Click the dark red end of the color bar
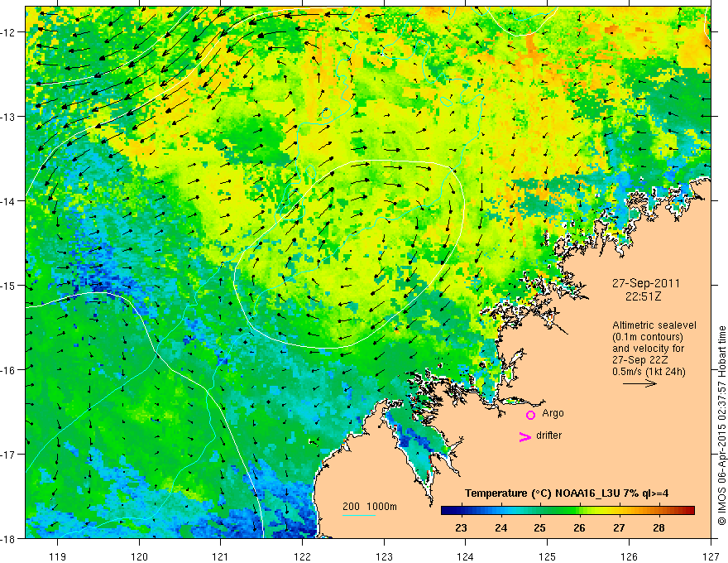 [x=690, y=511]
